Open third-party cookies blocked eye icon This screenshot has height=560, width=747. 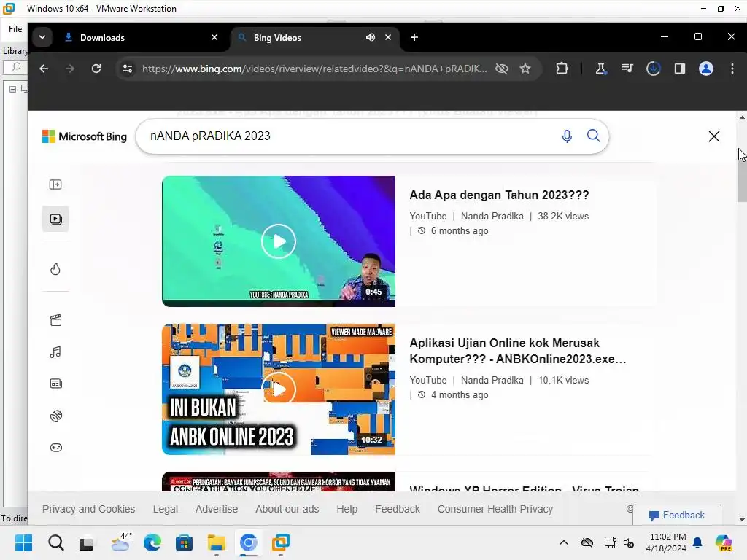click(502, 69)
